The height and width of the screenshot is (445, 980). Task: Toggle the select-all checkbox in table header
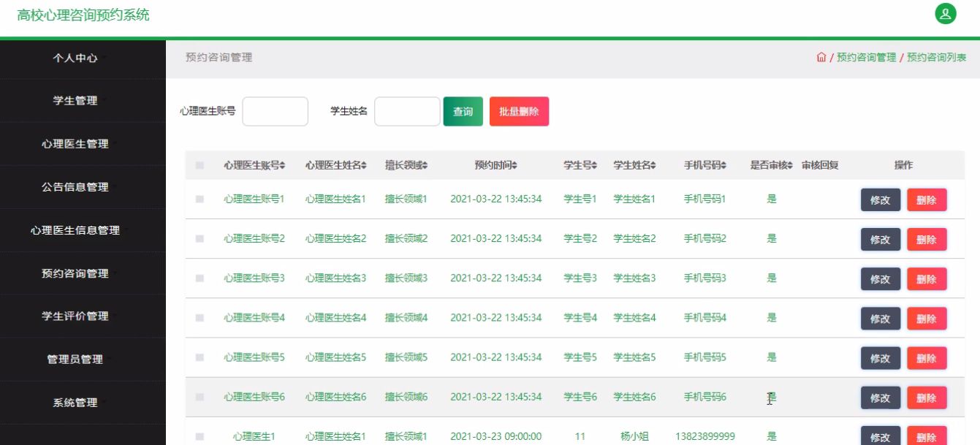point(200,166)
